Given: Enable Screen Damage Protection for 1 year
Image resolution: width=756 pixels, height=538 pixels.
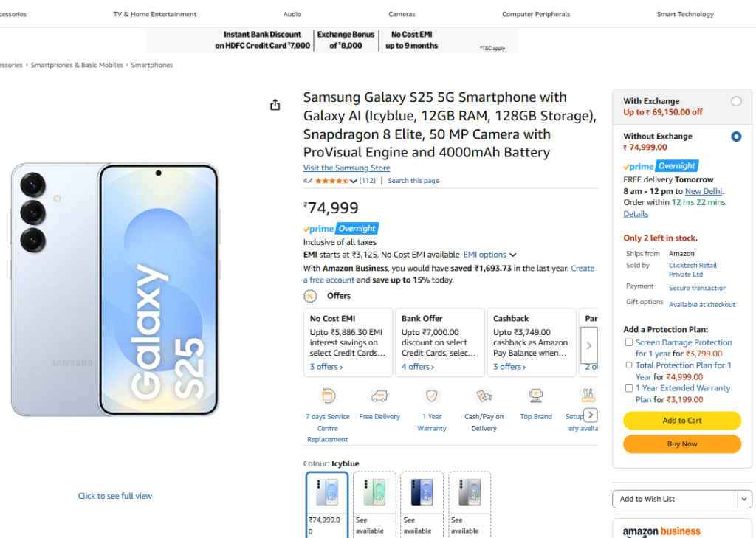Looking at the screenshot, I should pos(629,342).
